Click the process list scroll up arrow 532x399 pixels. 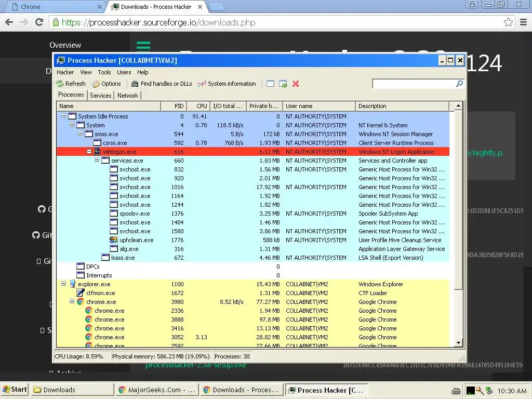458,106
